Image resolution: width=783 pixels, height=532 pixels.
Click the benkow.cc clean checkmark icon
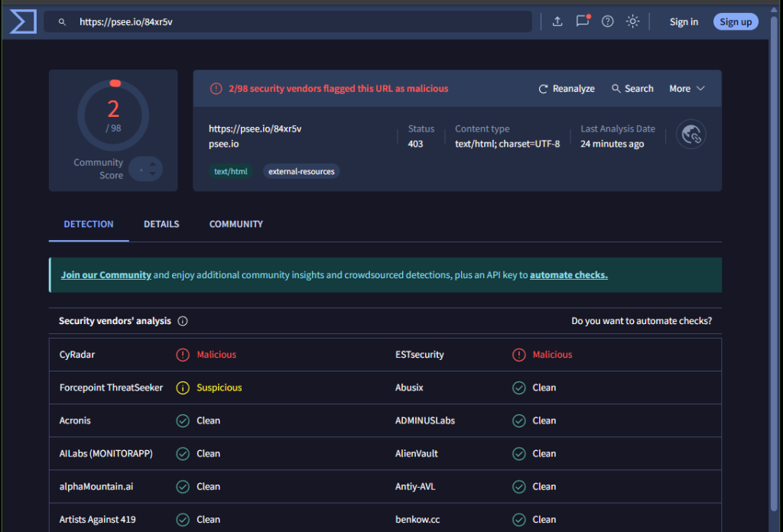[x=519, y=520]
